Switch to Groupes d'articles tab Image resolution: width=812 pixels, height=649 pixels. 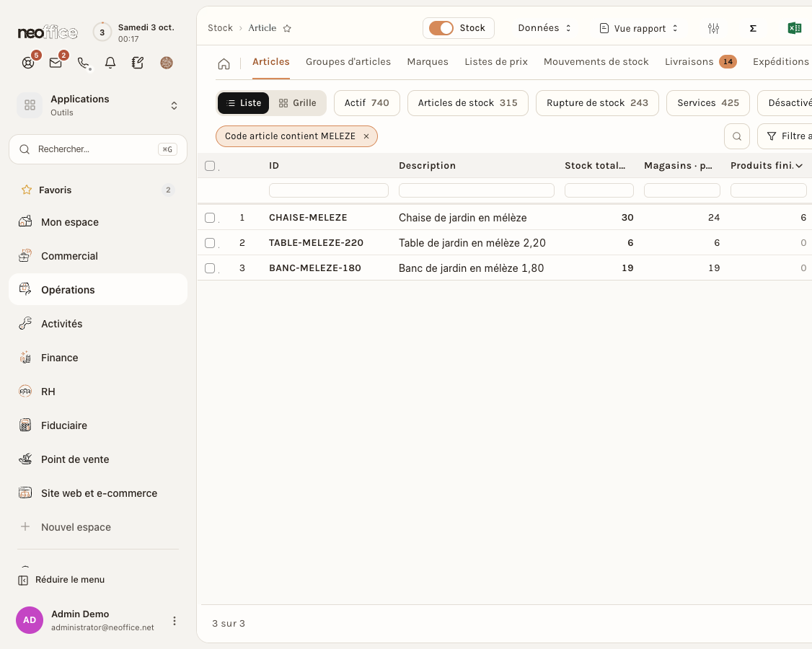point(348,61)
